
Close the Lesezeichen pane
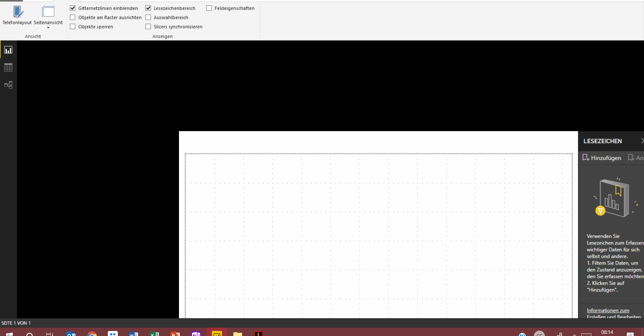(x=642, y=141)
